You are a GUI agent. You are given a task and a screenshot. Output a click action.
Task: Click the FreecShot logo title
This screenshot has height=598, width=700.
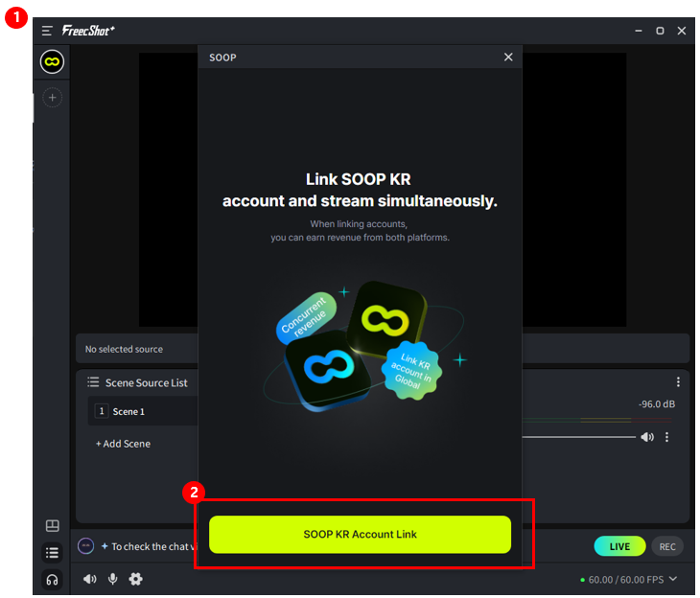(x=88, y=31)
